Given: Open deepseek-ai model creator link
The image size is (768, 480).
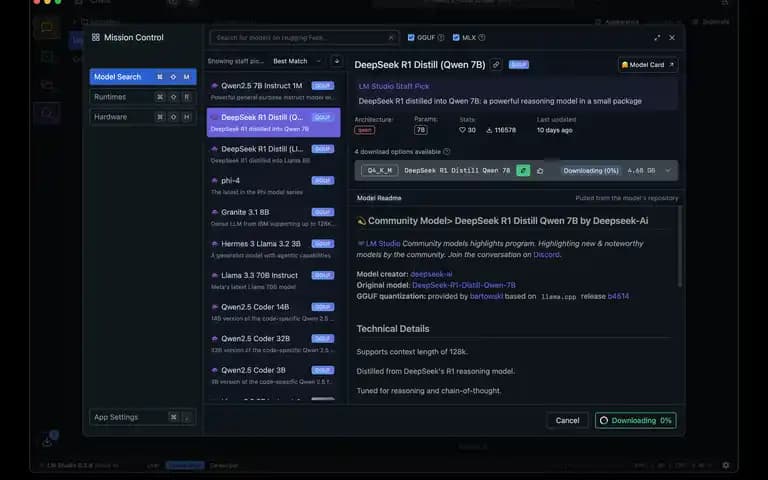Looking at the screenshot, I should [431, 274].
